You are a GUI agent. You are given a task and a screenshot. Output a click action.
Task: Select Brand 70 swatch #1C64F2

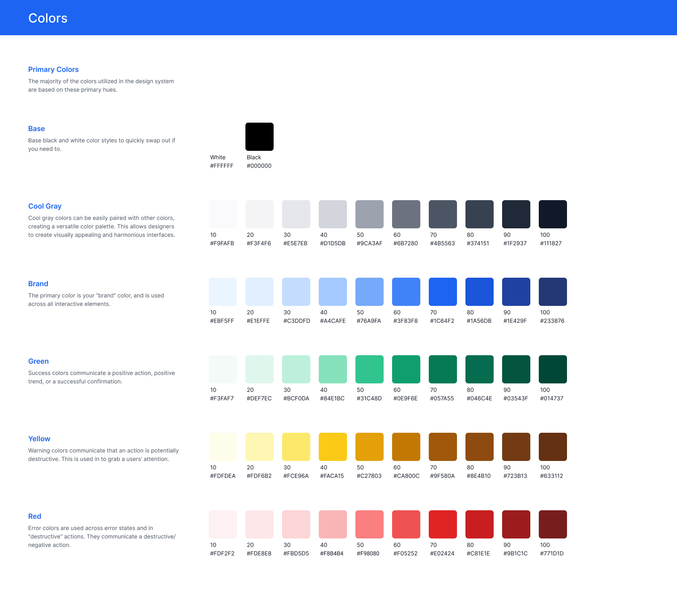coord(443,292)
